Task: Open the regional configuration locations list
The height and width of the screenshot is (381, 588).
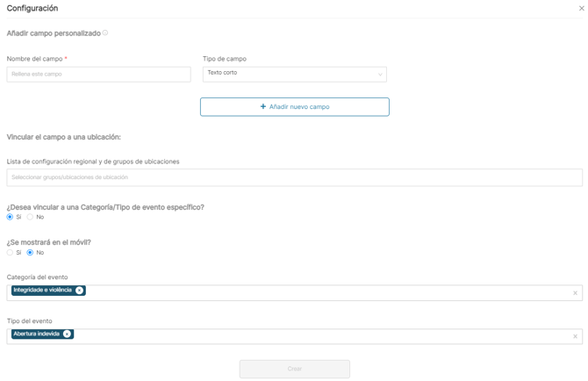Action: [x=294, y=177]
